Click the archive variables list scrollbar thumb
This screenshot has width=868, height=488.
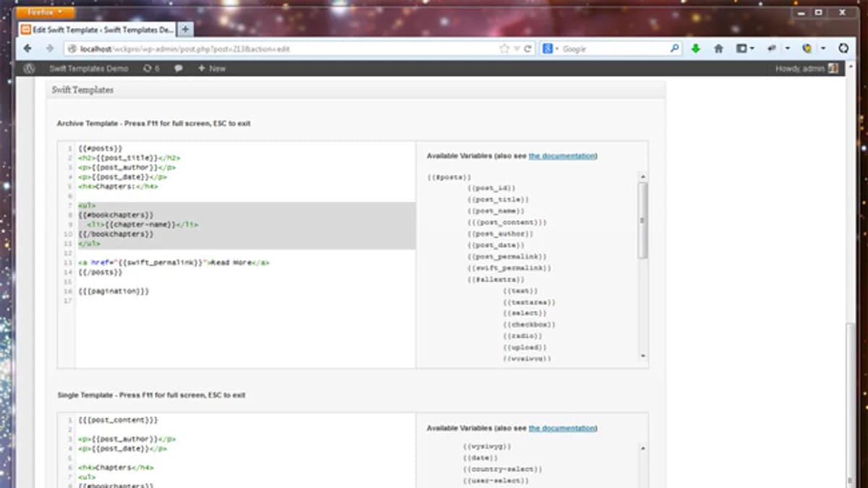pos(642,220)
